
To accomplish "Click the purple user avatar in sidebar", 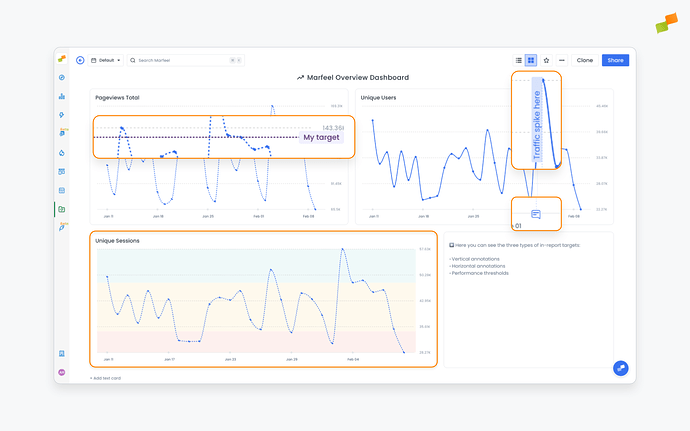I will (62, 372).
